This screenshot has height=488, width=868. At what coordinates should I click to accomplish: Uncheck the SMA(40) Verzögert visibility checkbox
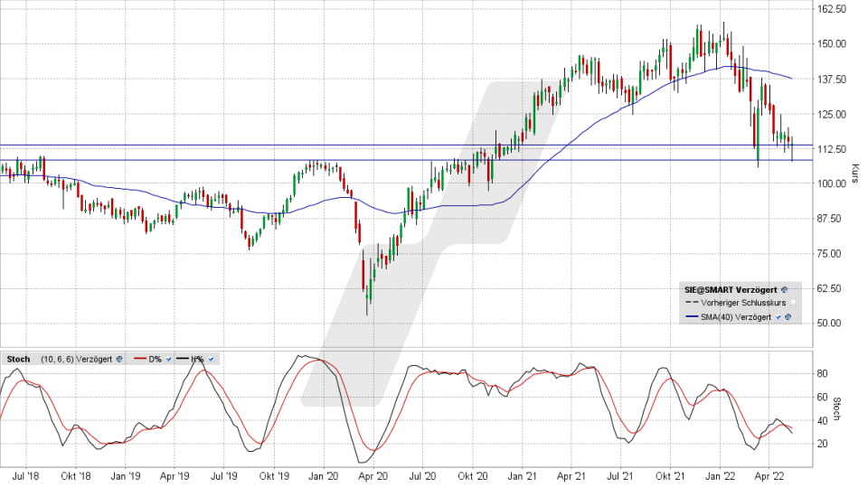coord(778,317)
